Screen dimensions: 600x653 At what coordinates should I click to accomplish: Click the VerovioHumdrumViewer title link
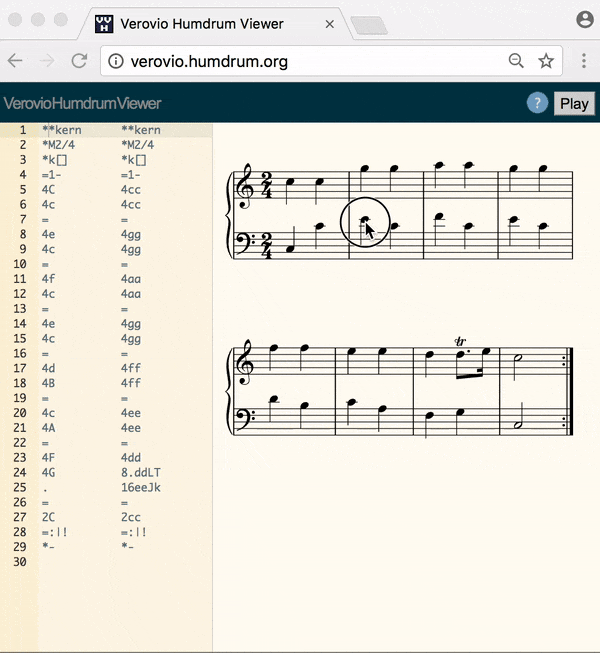(82, 103)
